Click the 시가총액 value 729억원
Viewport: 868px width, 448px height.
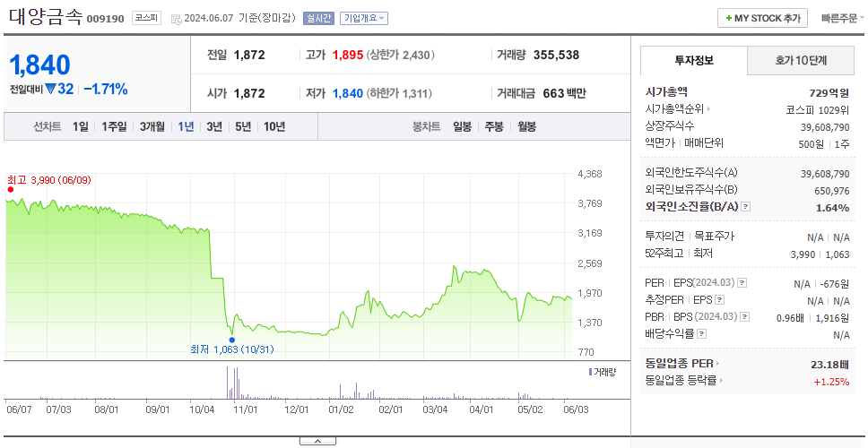829,93
